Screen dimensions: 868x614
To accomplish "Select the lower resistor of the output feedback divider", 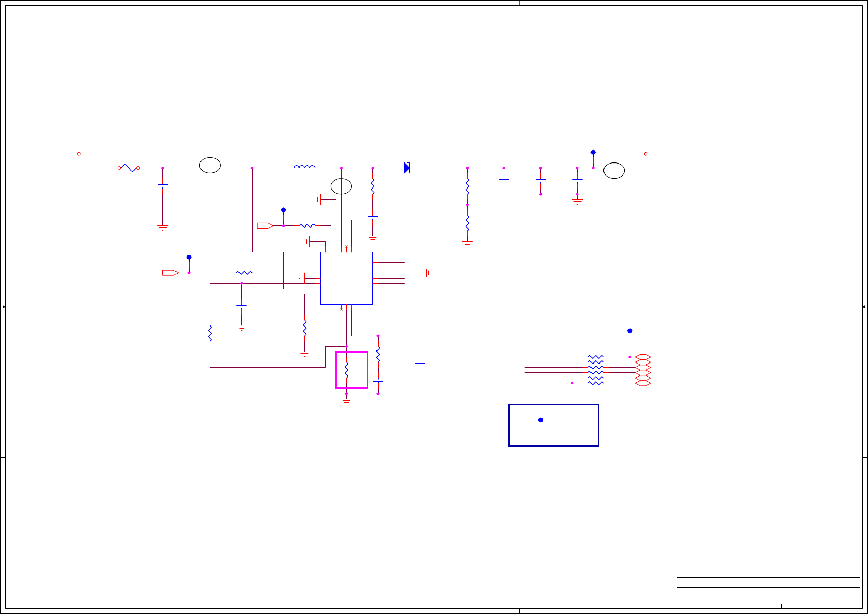I will pos(467,223).
